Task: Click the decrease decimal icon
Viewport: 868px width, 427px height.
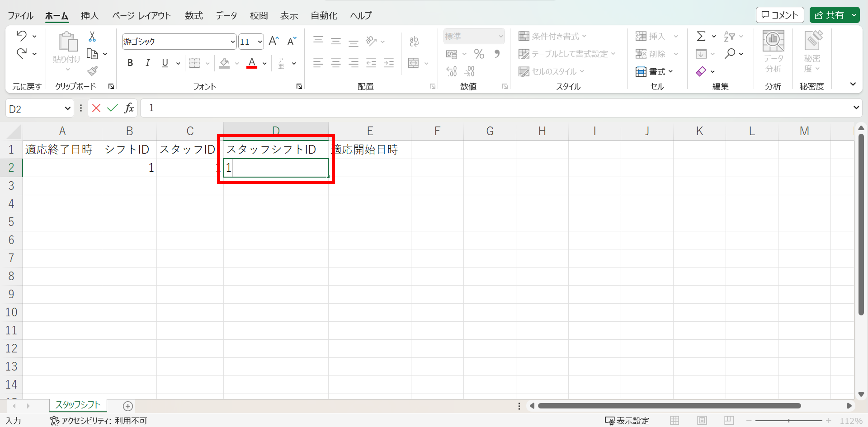Action: pos(469,71)
